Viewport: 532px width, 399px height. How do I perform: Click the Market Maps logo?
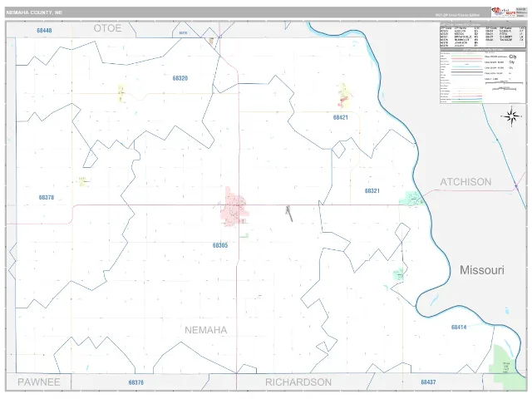[x=503, y=12]
